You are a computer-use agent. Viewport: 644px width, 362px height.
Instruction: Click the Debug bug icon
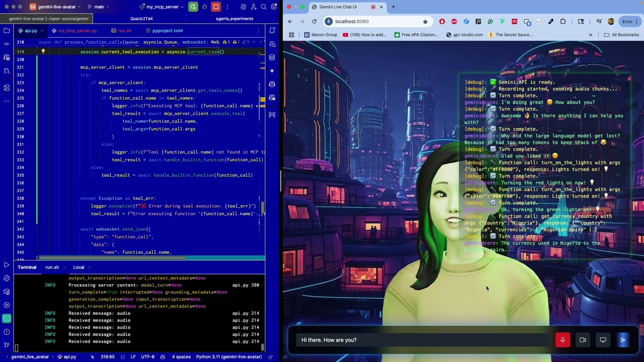coord(205,7)
